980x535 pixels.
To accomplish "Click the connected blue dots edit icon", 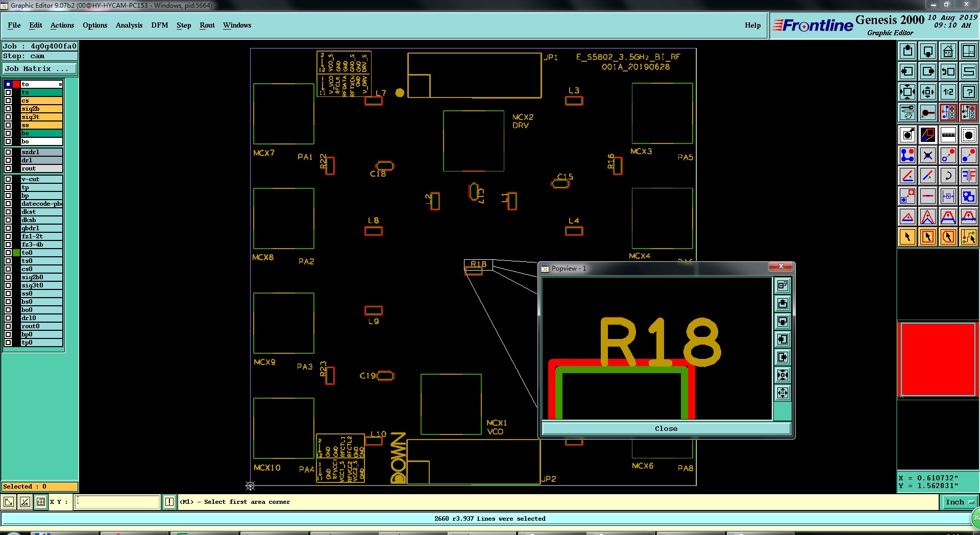I will click(908, 155).
